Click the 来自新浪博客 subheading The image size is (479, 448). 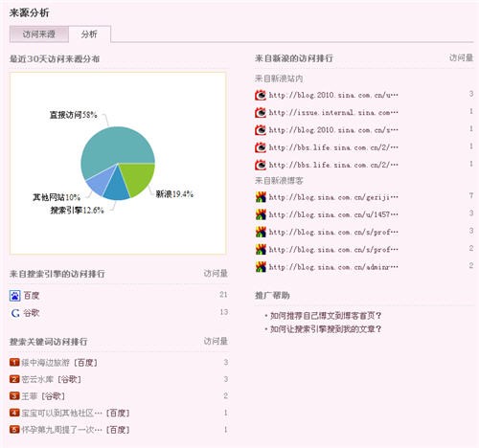(279, 181)
